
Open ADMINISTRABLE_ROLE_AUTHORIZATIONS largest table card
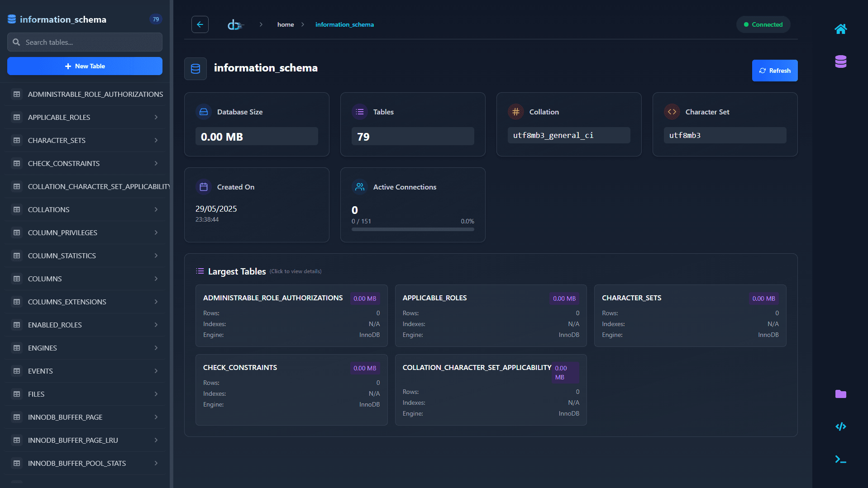[291, 316]
